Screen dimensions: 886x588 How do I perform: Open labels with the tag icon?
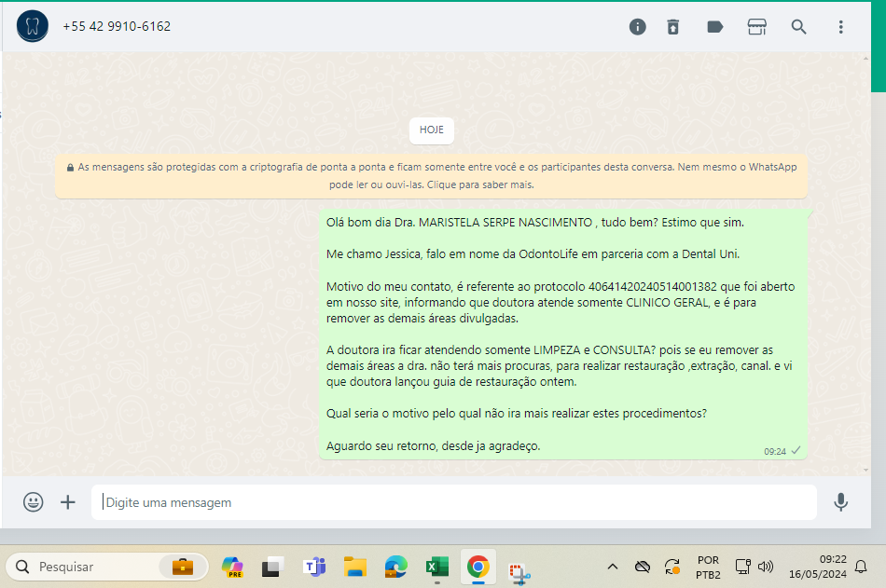[x=714, y=26]
